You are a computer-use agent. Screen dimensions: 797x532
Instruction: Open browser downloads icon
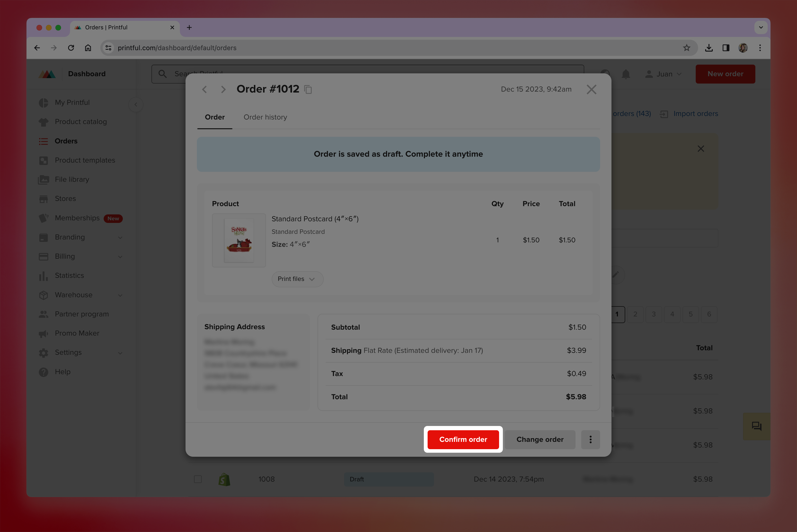(709, 48)
